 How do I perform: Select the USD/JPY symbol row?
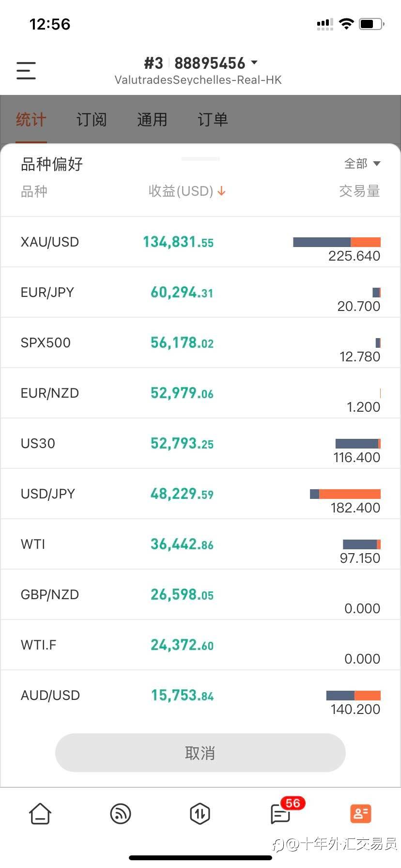click(x=200, y=494)
